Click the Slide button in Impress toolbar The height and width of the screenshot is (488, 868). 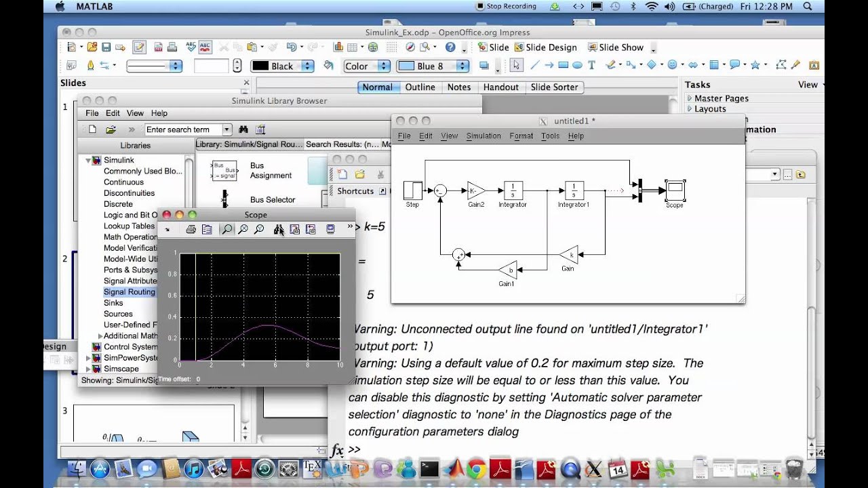pyautogui.click(x=493, y=47)
